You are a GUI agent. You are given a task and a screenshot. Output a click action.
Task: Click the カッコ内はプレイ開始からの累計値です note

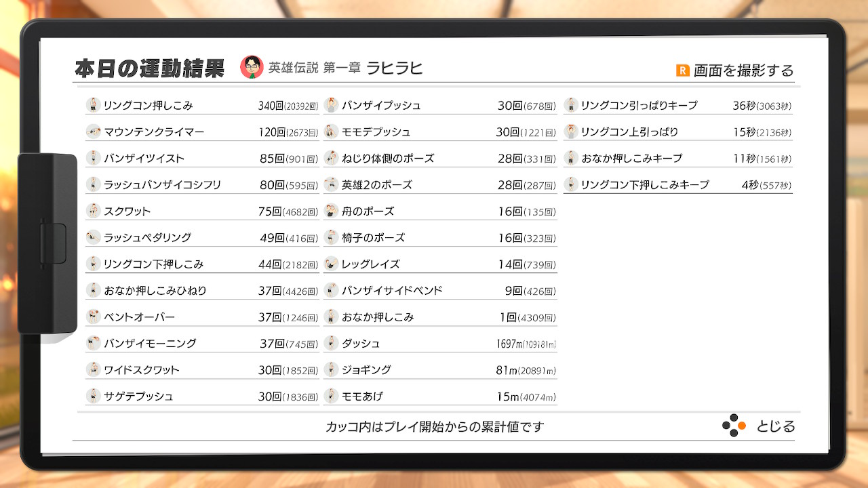[x=435, y=427]
